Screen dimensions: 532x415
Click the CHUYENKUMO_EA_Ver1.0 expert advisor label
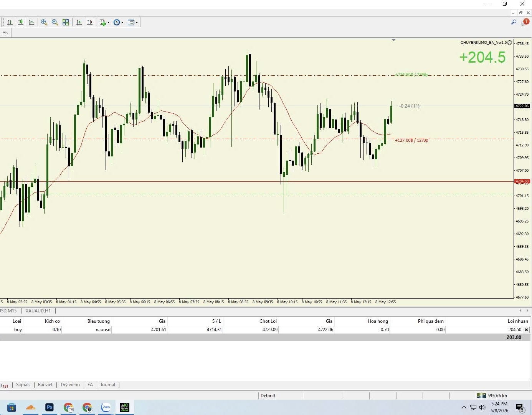(x=484, y=43)
